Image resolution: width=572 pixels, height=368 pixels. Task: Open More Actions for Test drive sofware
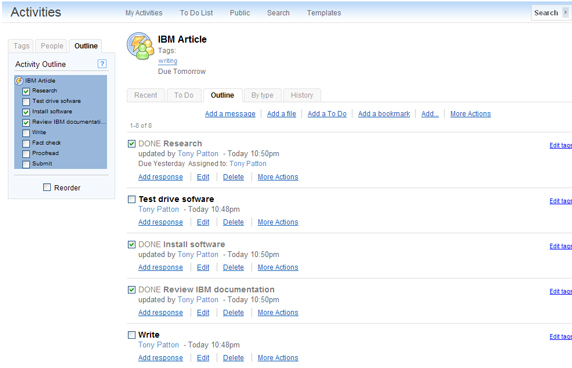(278, 222)
